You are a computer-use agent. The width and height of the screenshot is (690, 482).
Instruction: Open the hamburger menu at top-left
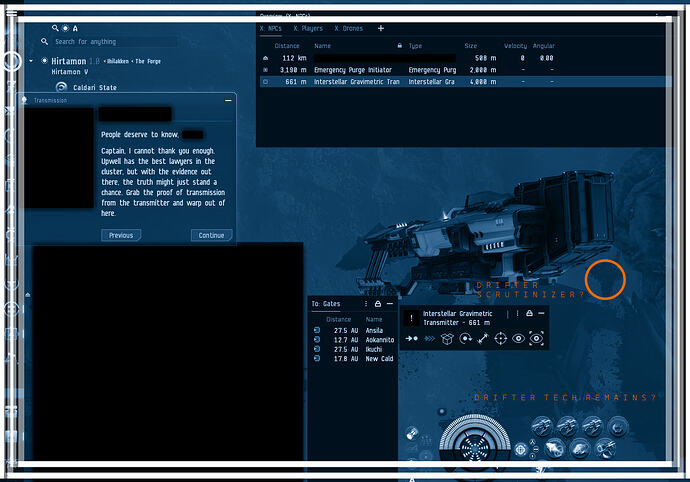click(11, 12)
